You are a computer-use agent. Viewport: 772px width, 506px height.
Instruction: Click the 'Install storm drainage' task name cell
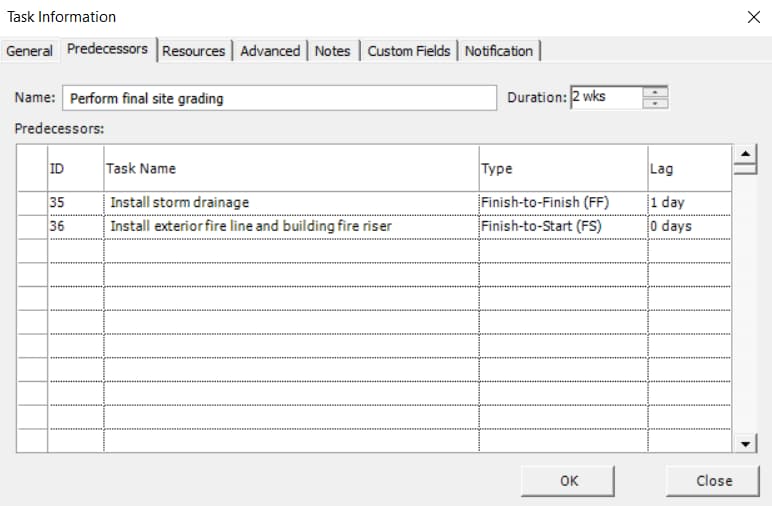291,203
